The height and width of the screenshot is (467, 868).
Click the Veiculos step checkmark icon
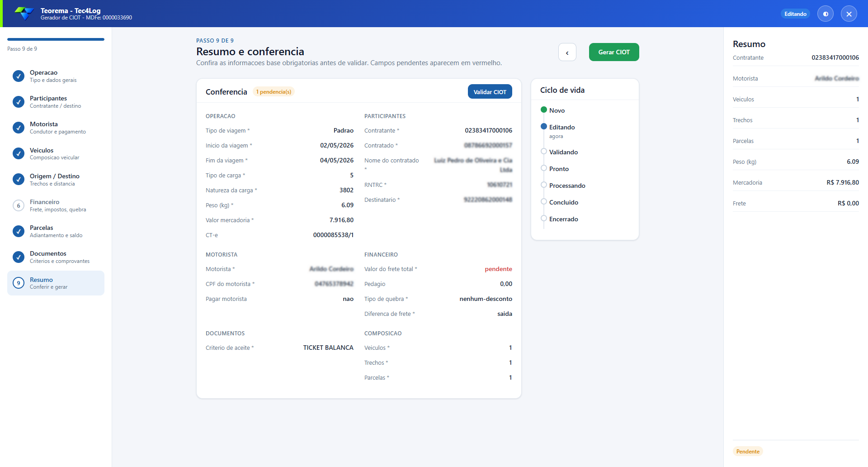pos(19,154)
